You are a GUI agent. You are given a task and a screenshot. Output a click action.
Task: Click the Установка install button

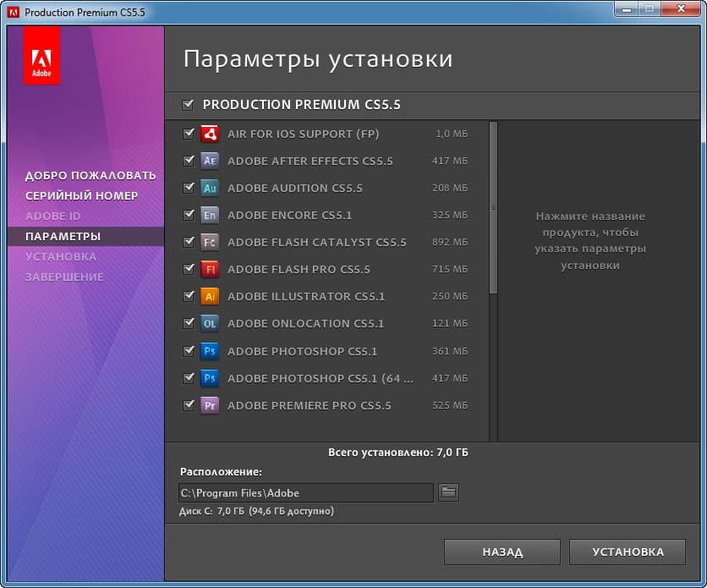click(x=628, y=552)
